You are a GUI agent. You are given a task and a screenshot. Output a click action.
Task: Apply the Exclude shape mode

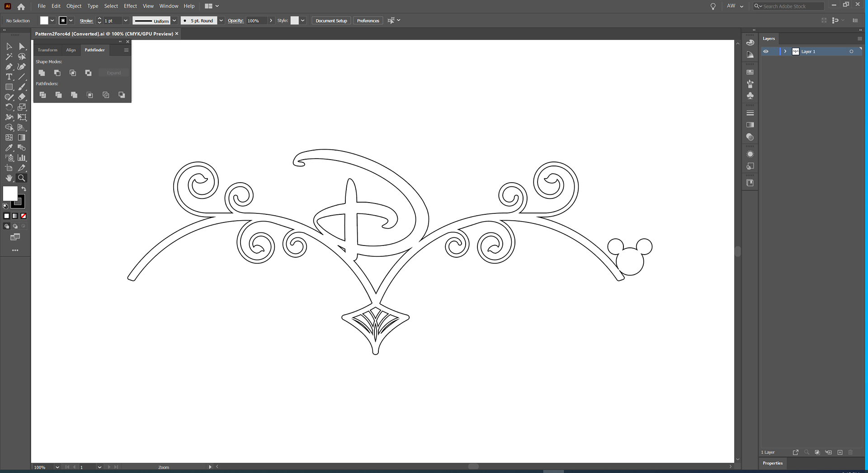coord(88,73)
